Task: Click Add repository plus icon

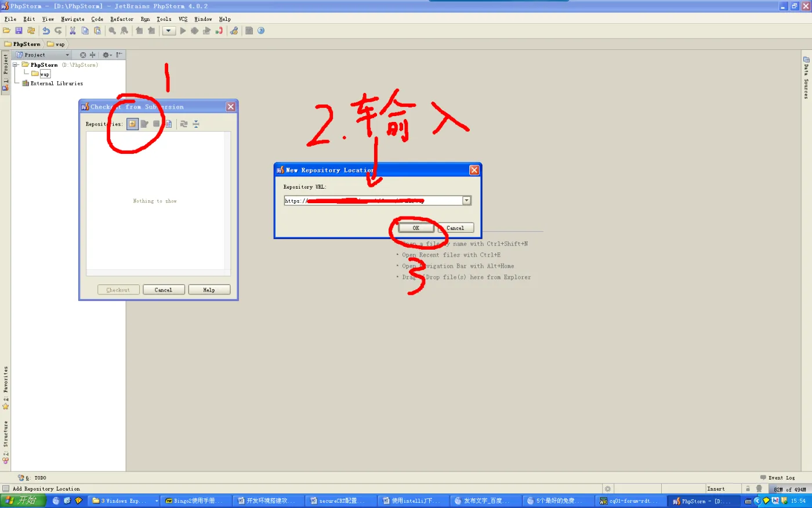Action: 132,124
